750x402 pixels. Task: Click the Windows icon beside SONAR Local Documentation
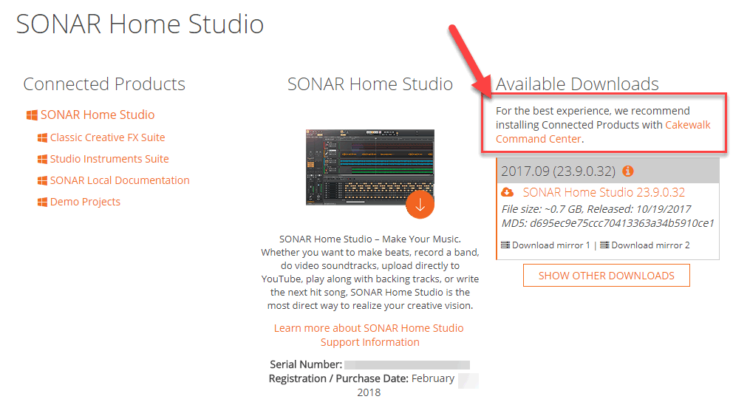coord(41,181)
